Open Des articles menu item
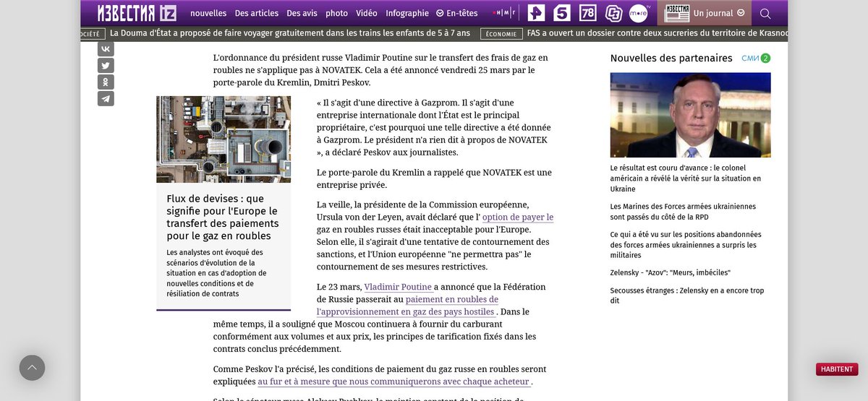This screenshot has width=868, height=401. (257, 13)
